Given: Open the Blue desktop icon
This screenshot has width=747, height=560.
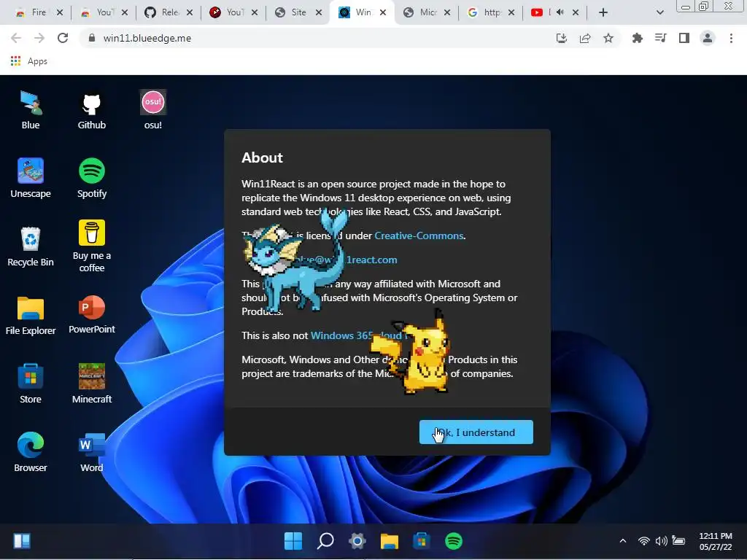Looking at the screenshot, I should (x=31, y=110).
